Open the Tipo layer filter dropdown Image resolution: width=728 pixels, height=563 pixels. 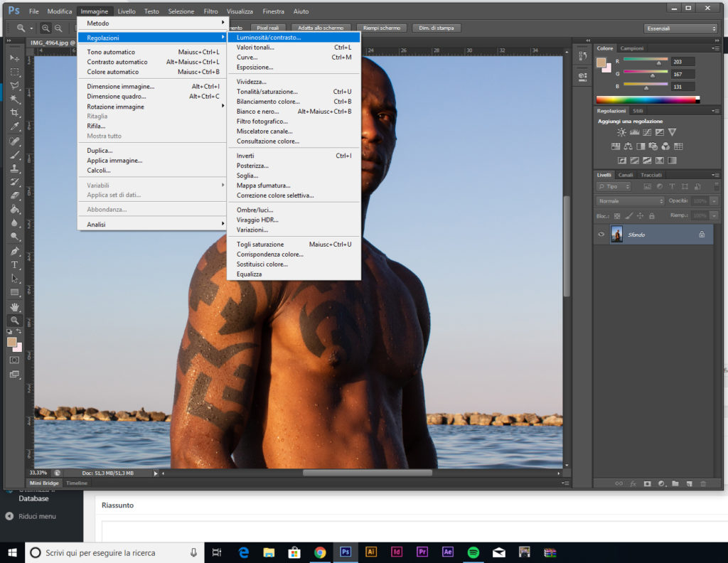pos(614,186)
